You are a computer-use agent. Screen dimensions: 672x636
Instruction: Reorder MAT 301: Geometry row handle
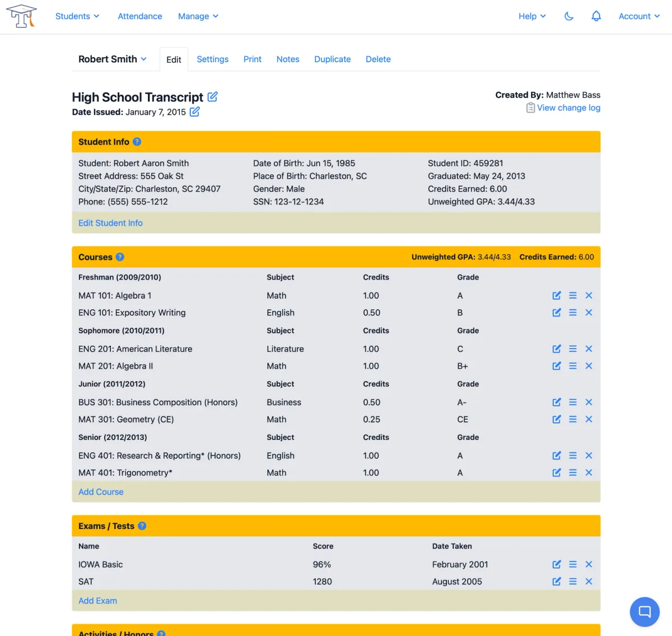click(573, 419)
